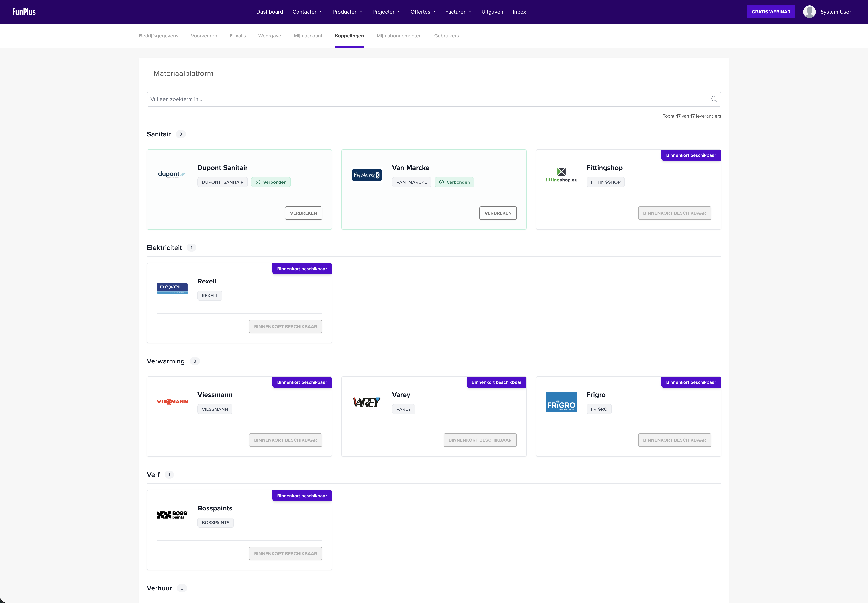The height and width of the screenshot is (603, 868).
Task: Click the Frigro logo thumbnail
Action: click(x=561, y=402)
